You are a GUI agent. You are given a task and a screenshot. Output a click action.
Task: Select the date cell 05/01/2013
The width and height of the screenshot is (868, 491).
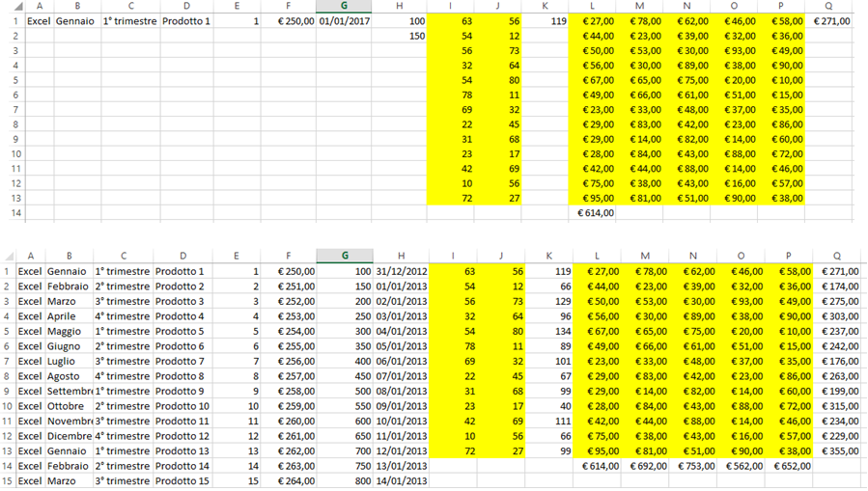[401, 346]
